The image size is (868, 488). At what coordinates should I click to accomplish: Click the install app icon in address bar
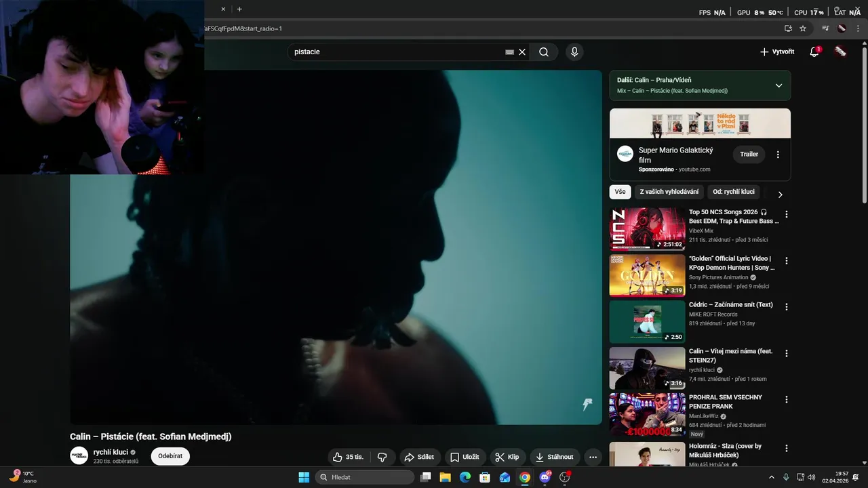788,28
